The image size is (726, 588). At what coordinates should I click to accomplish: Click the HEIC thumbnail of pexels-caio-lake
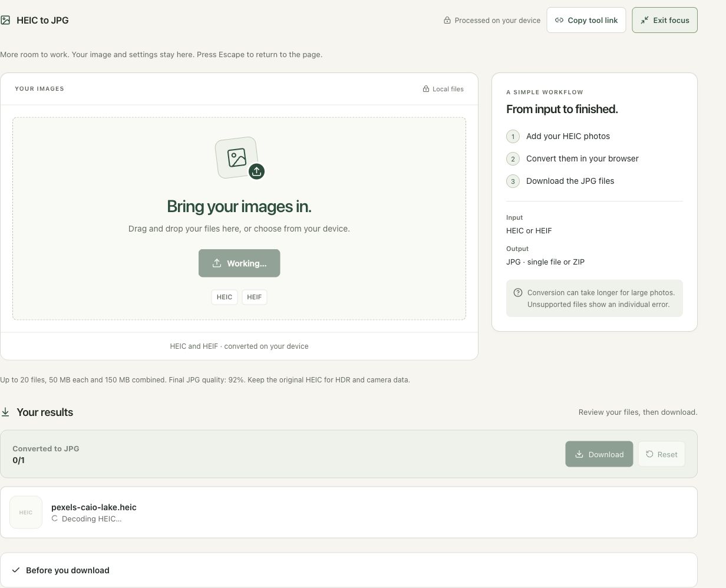pos(26,512)
